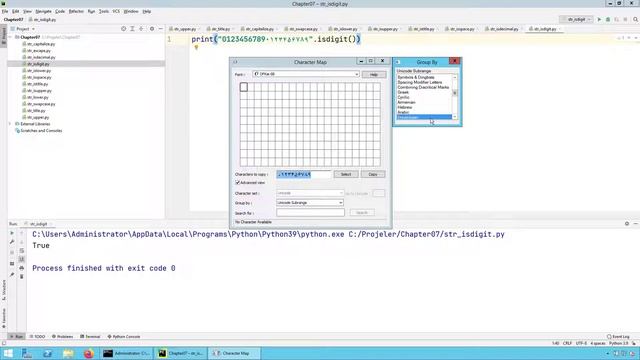This screenshot has width=640, height=360.
Task: Click the Run panel settings gear icon
Action: pyautogui.click(x=627, y=224)
